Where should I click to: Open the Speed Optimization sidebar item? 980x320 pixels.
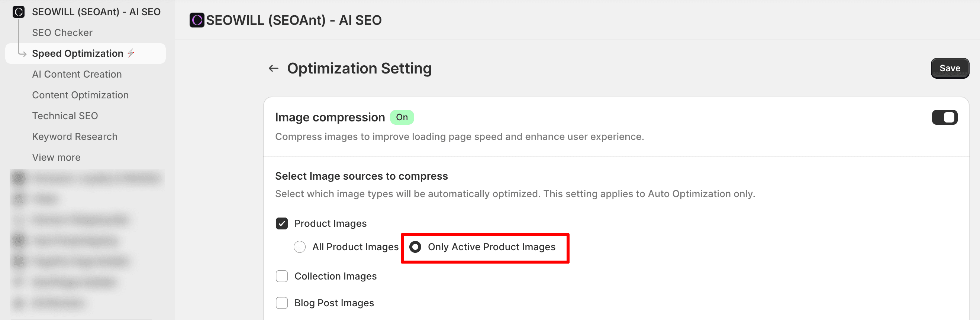pyautogui.click(x=78, y=53)
